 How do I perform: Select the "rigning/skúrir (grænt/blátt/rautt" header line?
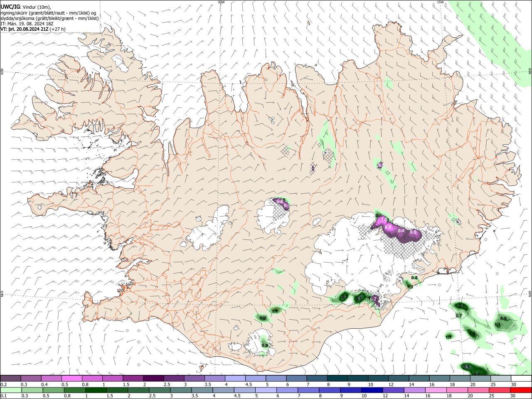(x=48, y=12)
